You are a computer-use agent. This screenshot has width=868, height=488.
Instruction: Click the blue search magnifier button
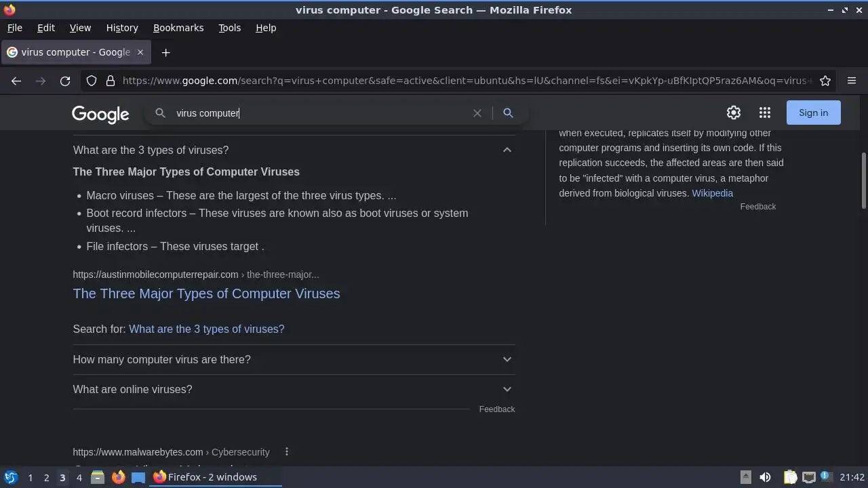coord(508,113)
